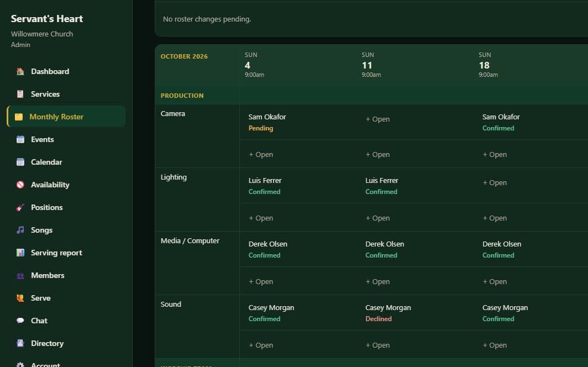Add second Sound volunteer for Oct 4
Viewport: 588px width, 367px height.
pos(261,345)
